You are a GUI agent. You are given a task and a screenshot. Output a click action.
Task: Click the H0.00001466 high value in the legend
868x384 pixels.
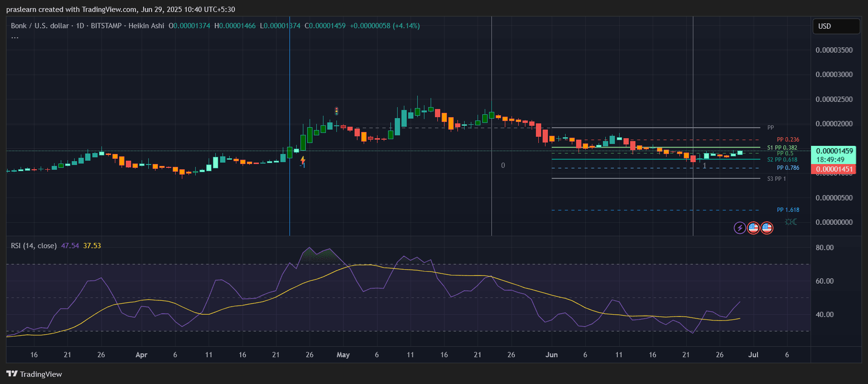(235, 26)
